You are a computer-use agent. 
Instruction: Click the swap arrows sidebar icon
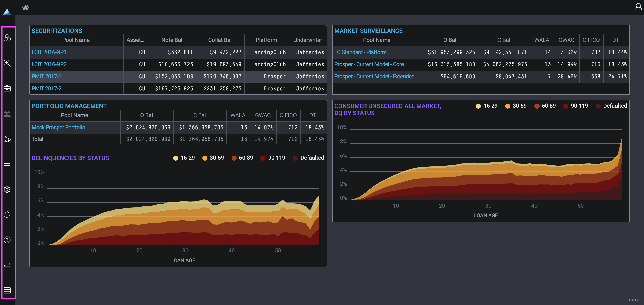(x=7, y=265)
